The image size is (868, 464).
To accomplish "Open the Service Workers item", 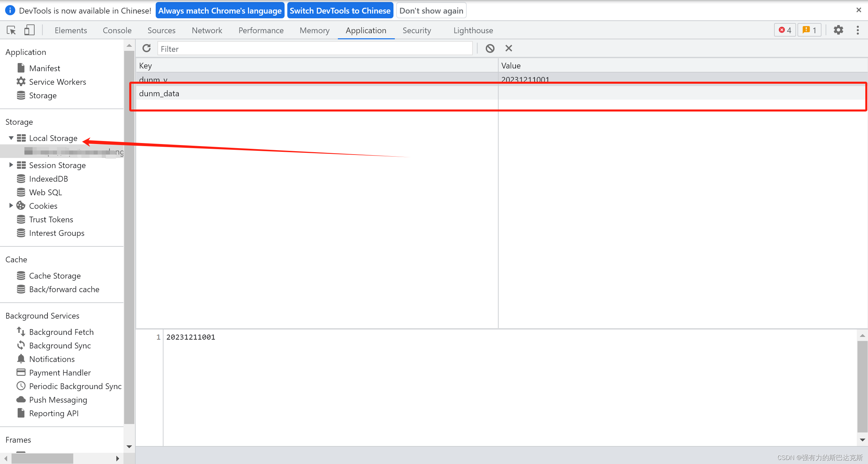I will [x=57, y=82].
